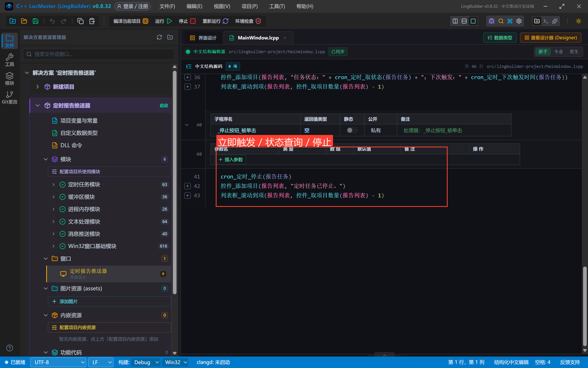
Task: Click the 运行 button
Action: (163, 21)
